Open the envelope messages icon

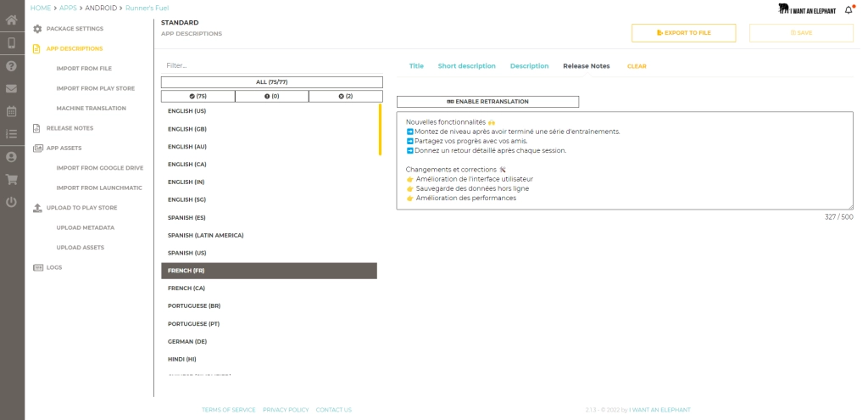[12, 88]
